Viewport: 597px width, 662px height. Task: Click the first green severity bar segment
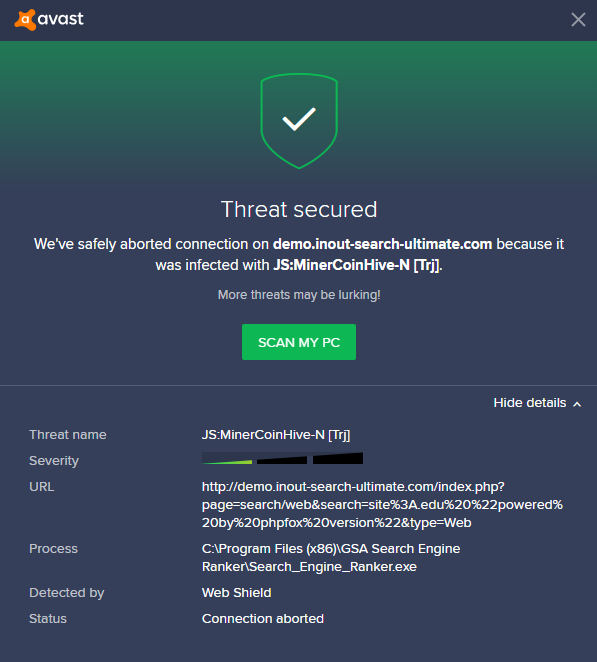[227, 459]
